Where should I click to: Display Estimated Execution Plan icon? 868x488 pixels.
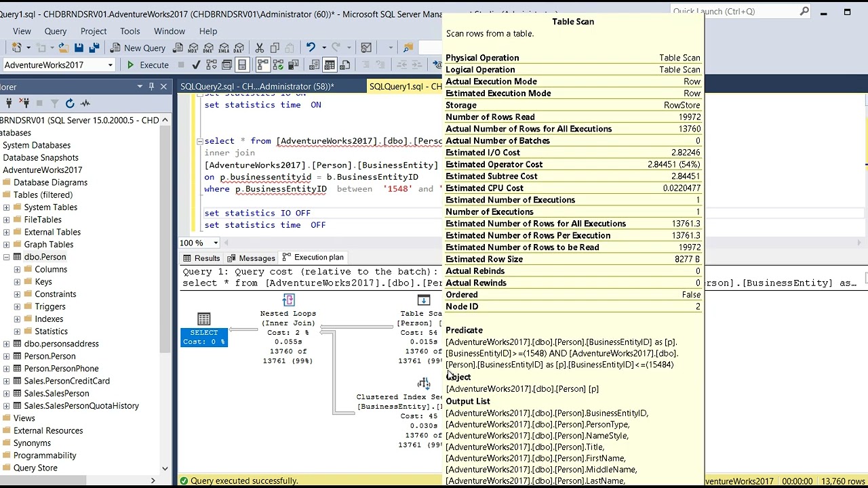coord(212,65)
